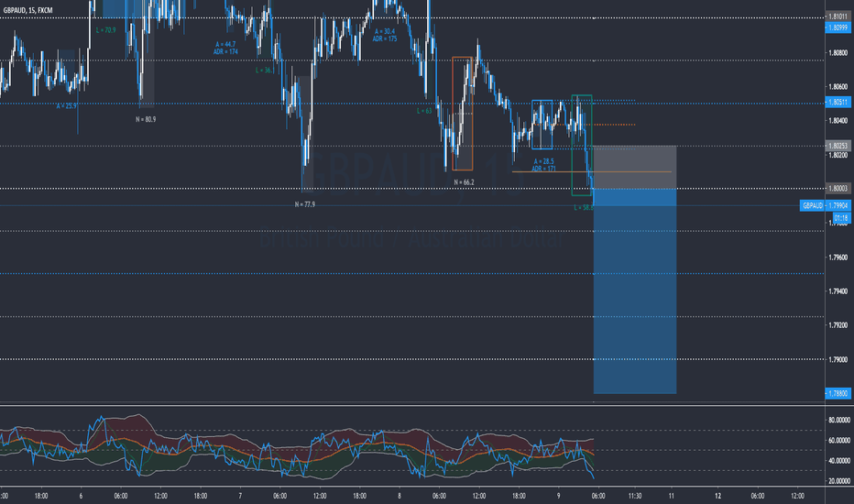Click the 80.00000 indicator scale value
854x504 pixels.
click(838, 420)
